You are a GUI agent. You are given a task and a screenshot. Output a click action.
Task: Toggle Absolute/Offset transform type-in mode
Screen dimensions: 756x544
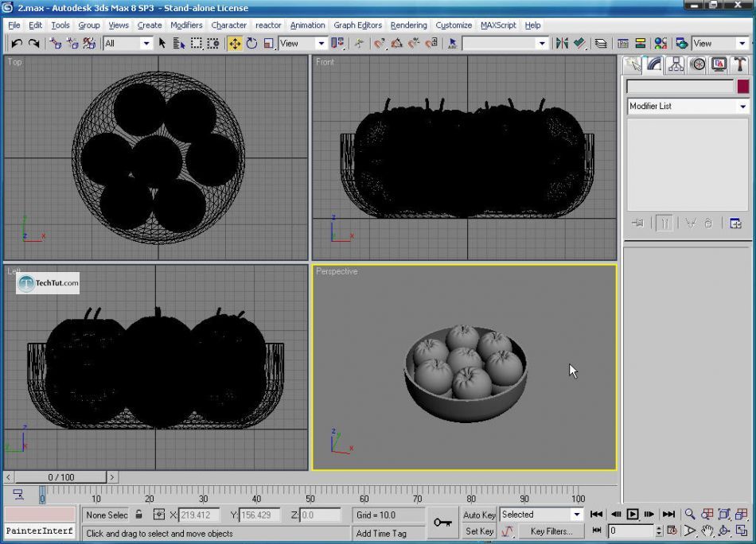158,515
